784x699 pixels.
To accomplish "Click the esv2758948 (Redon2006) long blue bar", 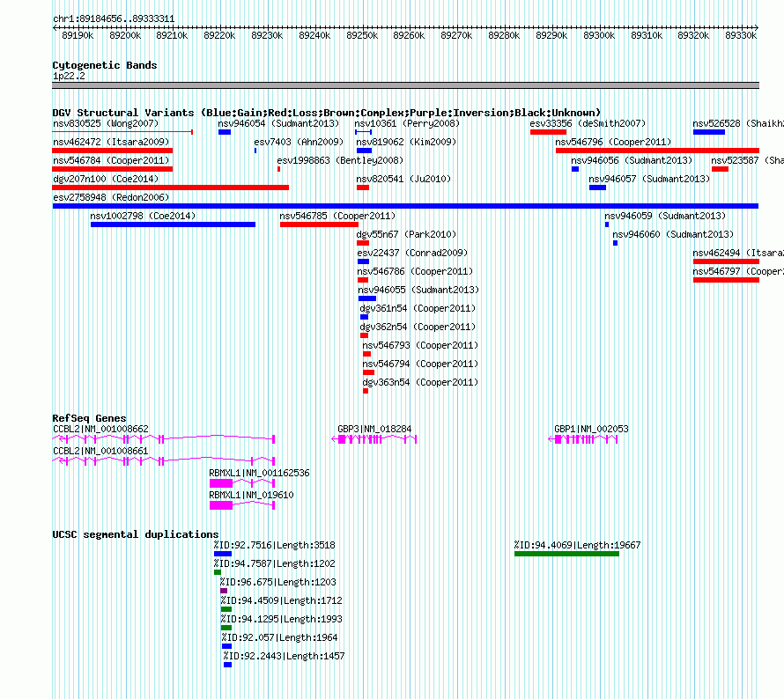I will (x=405, y=206).
